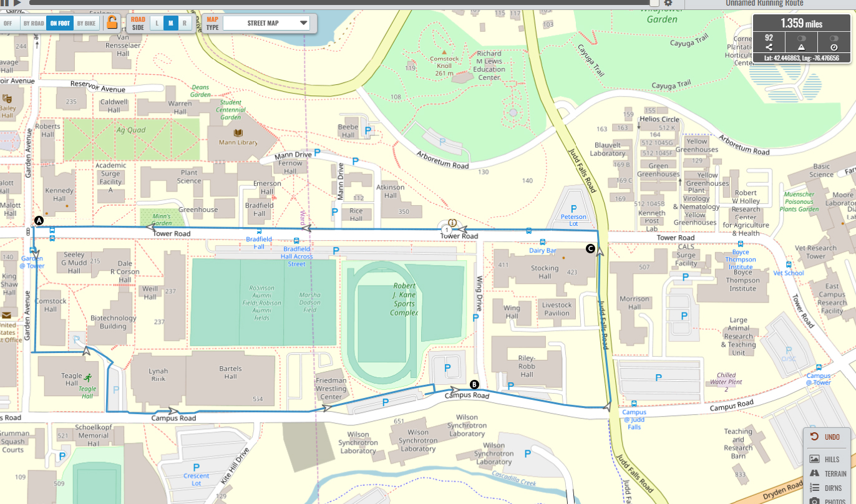This screenshot has height=504, width=856.
Task: Open the numbered Dir'ns list icon
Action: (814, 488)
